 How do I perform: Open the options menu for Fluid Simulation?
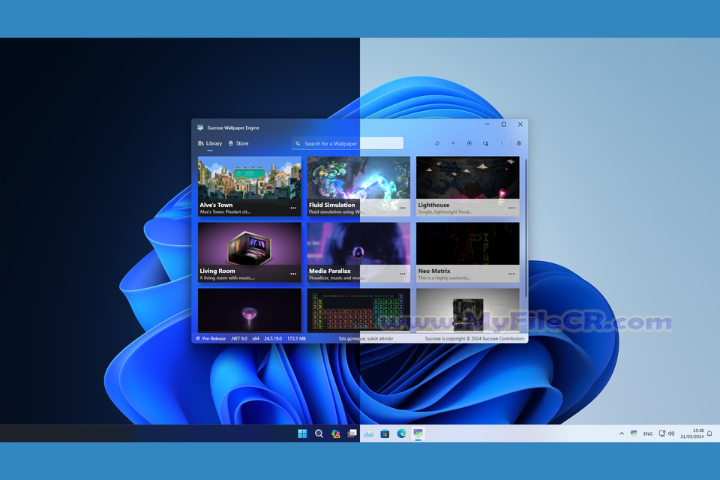click(402, 208)
